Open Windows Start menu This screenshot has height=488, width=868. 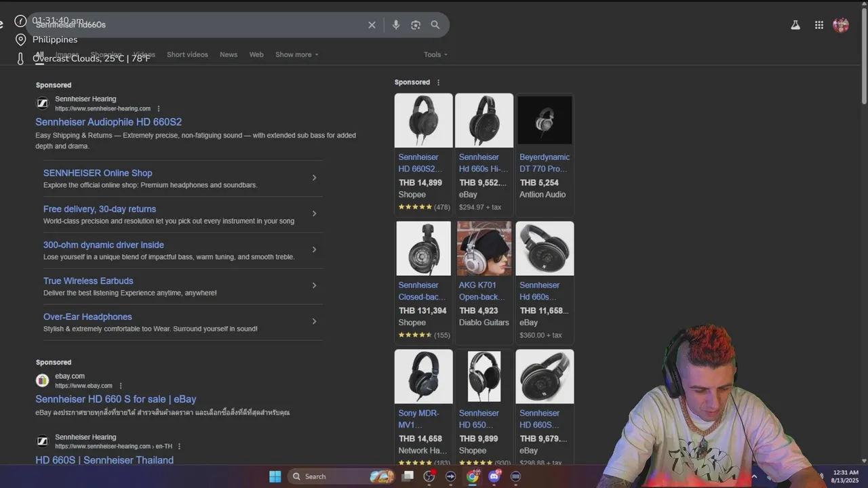[275, 476]
